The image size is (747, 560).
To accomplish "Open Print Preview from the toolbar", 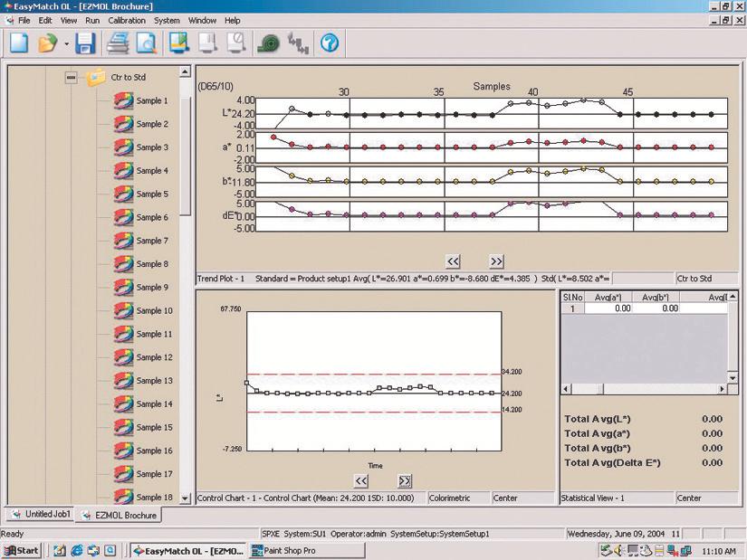I will [x=146, y=43].
